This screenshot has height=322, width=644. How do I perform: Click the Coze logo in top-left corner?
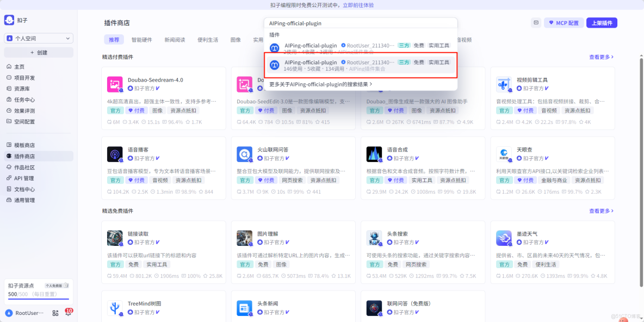9,20
